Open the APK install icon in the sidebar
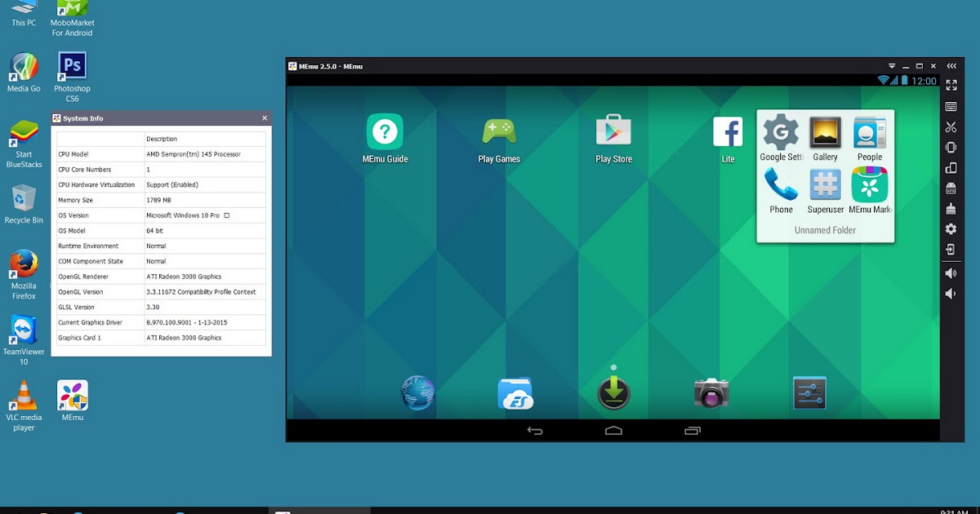The width and height of the screenshot is (980, 514). pos(950,188)
